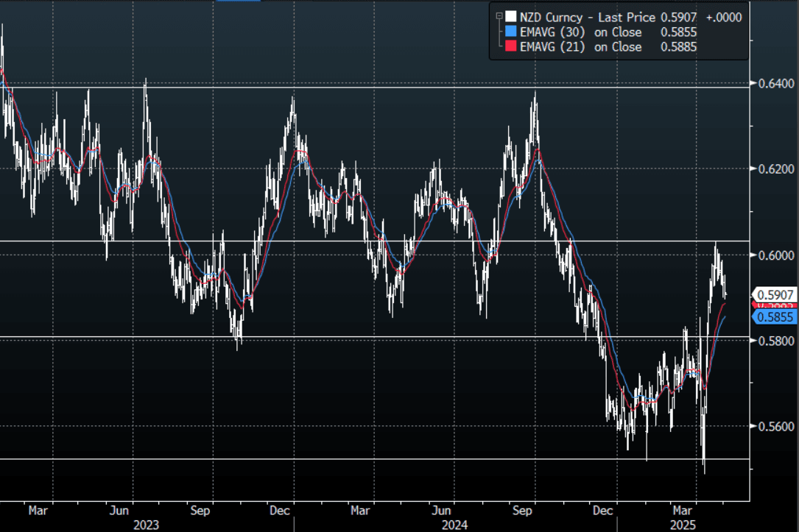Collapse the legend tree expander box
The width and height of the screenshot is (799, 532).
click(499, 16)
